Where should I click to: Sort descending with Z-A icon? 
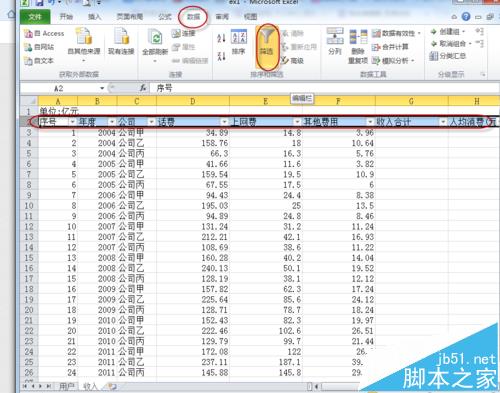(221, 56)
